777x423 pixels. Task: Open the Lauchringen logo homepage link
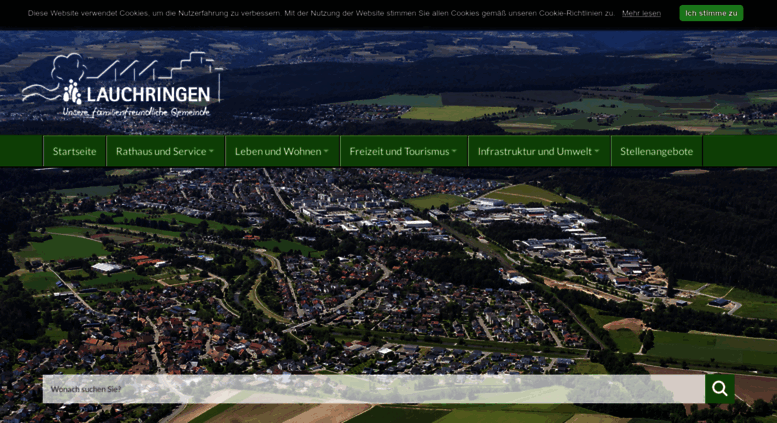pyautogui.click(x=120, y=85)
